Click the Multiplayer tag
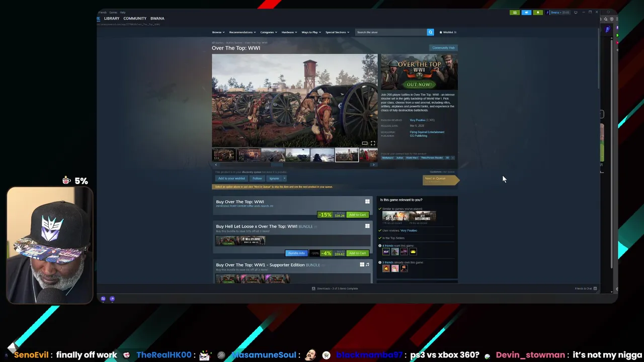The height and width of the screenshot is (362, 644). point(387,158)
